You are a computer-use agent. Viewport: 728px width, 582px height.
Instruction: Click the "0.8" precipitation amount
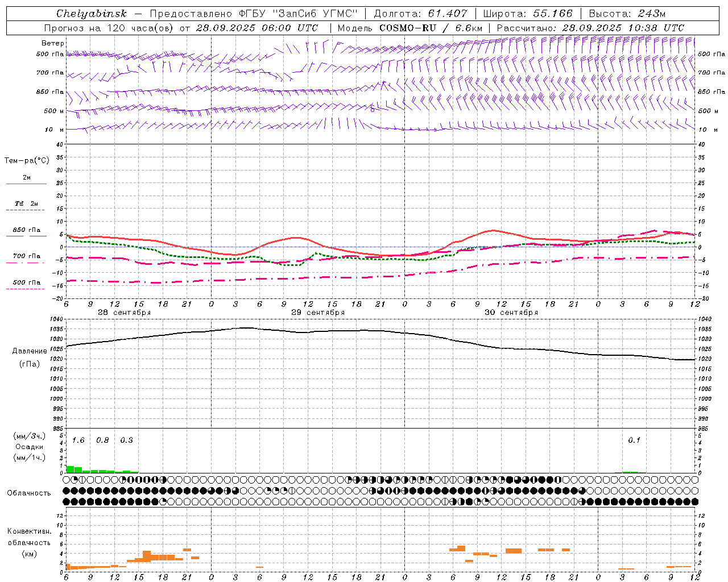point(102,440)
